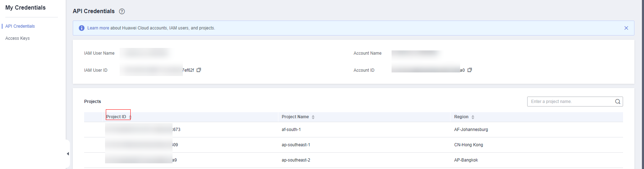
Task: Sort projects by Region
Action: tap(473, 117)
